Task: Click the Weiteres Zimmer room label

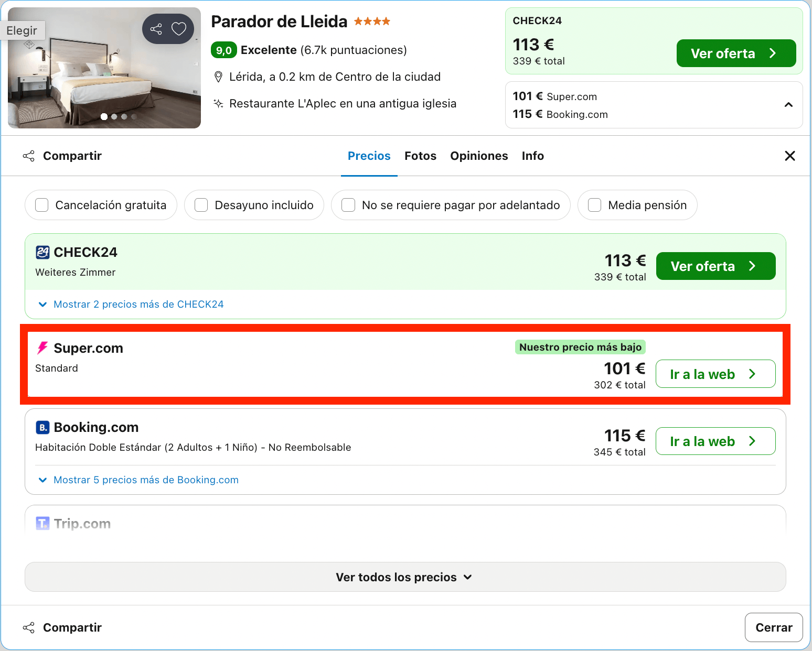Action: click(x=76, y=273)
